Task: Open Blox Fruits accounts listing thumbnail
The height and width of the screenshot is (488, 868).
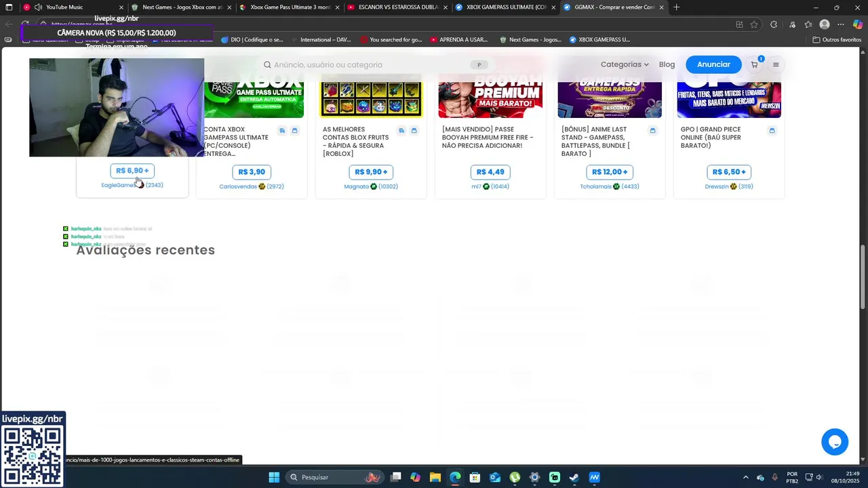Action: click(x=371, y=100)
